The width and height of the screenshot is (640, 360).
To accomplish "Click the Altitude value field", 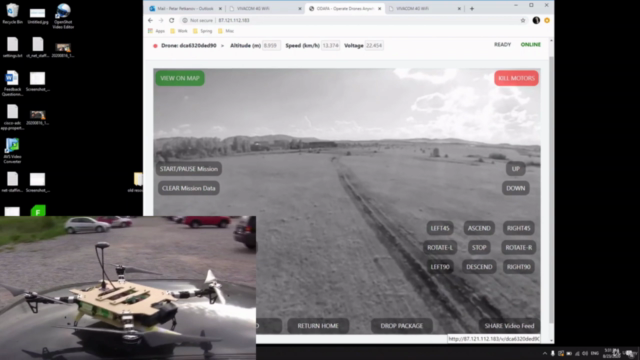I will (271, 46).
